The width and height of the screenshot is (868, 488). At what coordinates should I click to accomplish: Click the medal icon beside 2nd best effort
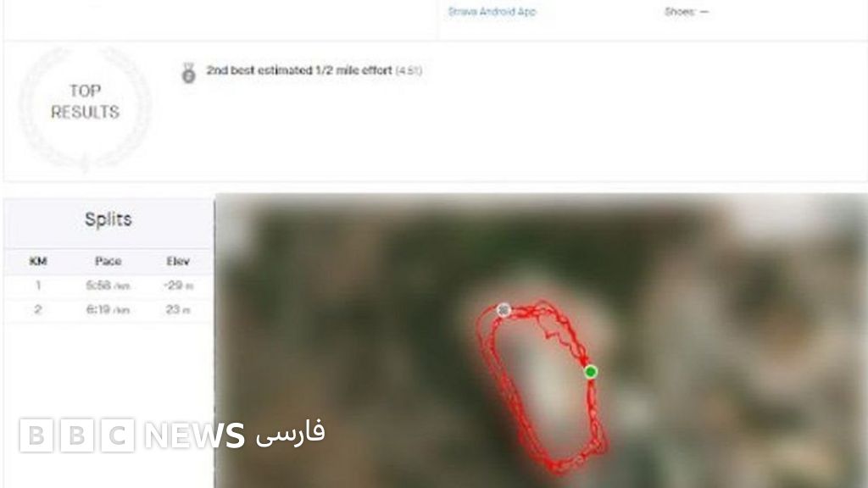(x=189, y=73)
